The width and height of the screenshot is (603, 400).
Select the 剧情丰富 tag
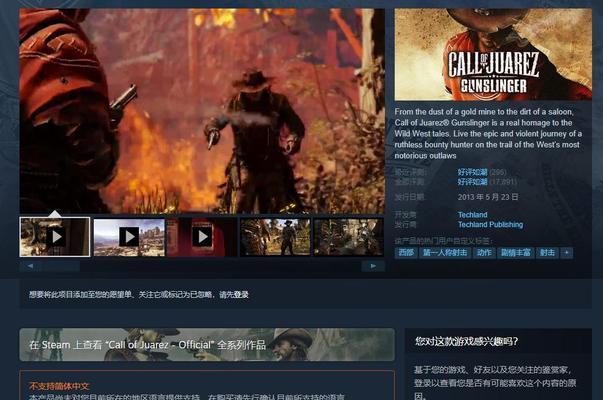pyautogui.click(x=516, y=253)
